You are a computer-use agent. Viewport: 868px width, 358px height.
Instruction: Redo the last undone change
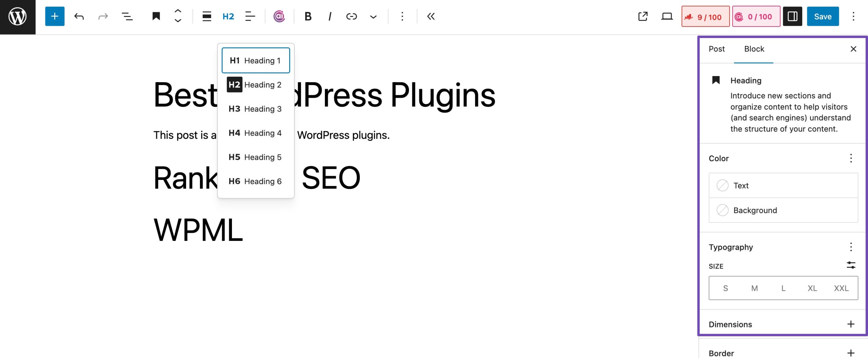click(103, 16)
